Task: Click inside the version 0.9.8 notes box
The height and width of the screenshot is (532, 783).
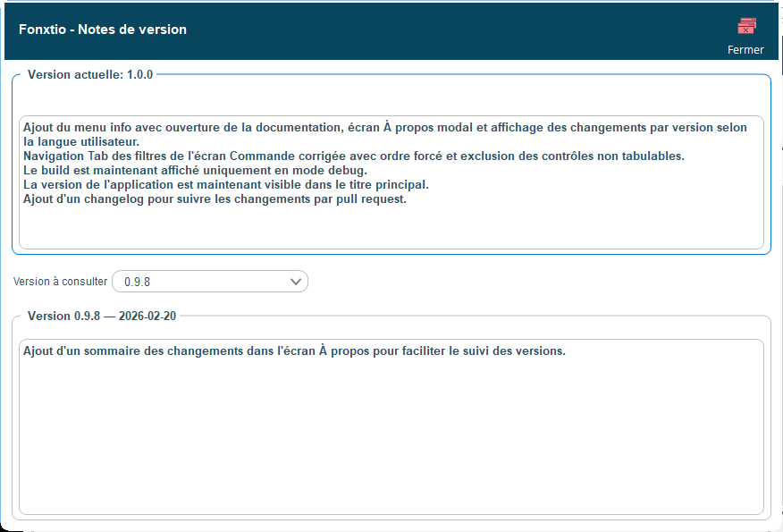Action: (x=391, y=427)
